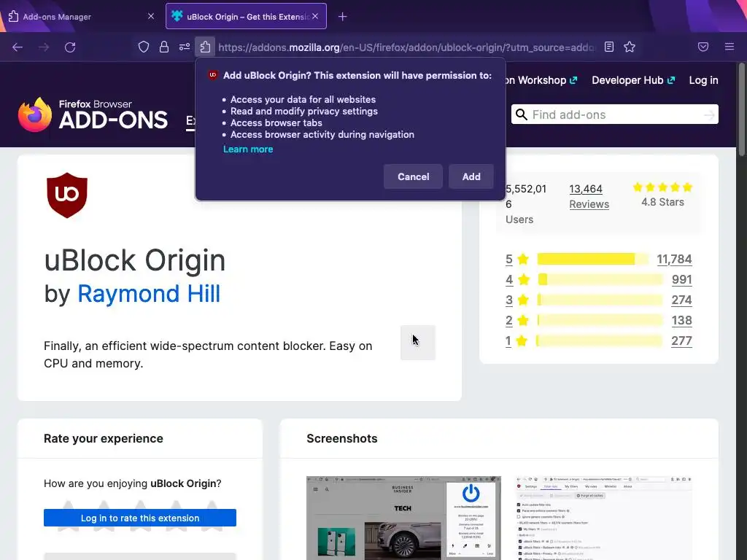Screen dimensions: 747x560
Task: Submit search with the arrow icon
Action: pos(709,114)
